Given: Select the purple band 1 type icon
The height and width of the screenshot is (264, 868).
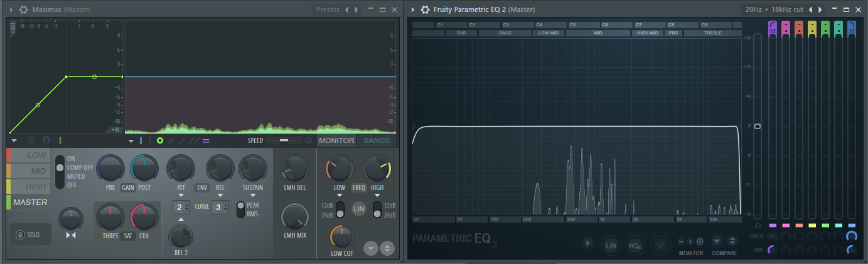Looking at the screenshot, I should click(x=773, y=26).
